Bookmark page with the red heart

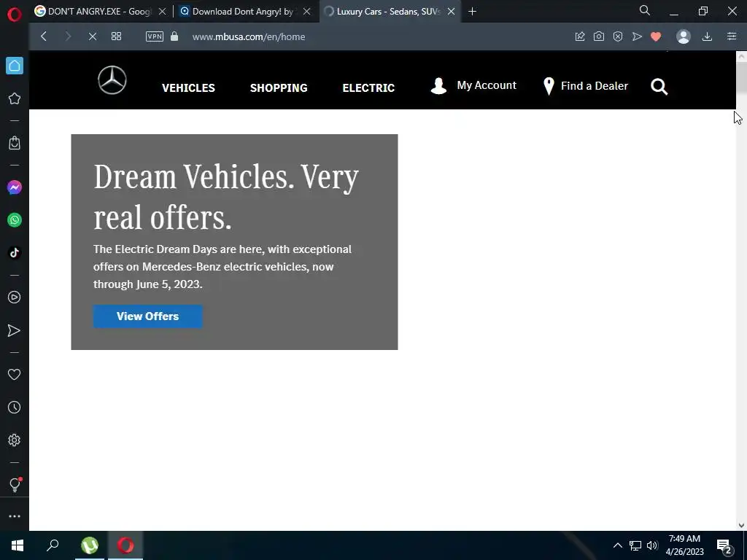(x=656, y=36)
